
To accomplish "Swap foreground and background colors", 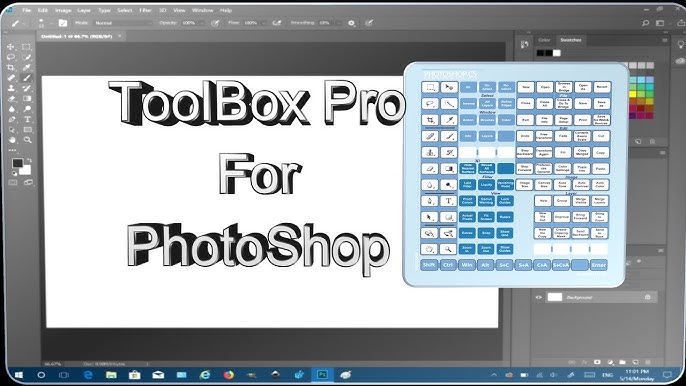I will click(29, 161).
